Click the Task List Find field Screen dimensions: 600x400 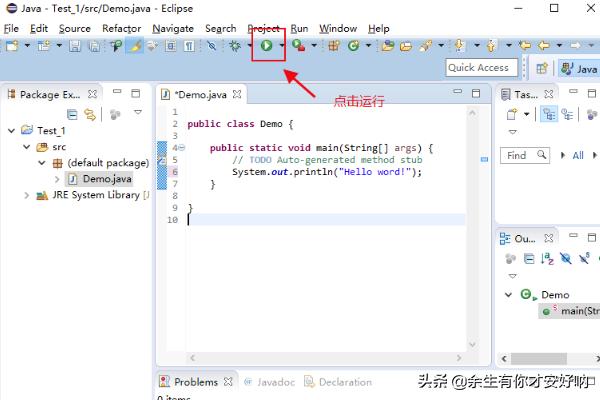525,155
